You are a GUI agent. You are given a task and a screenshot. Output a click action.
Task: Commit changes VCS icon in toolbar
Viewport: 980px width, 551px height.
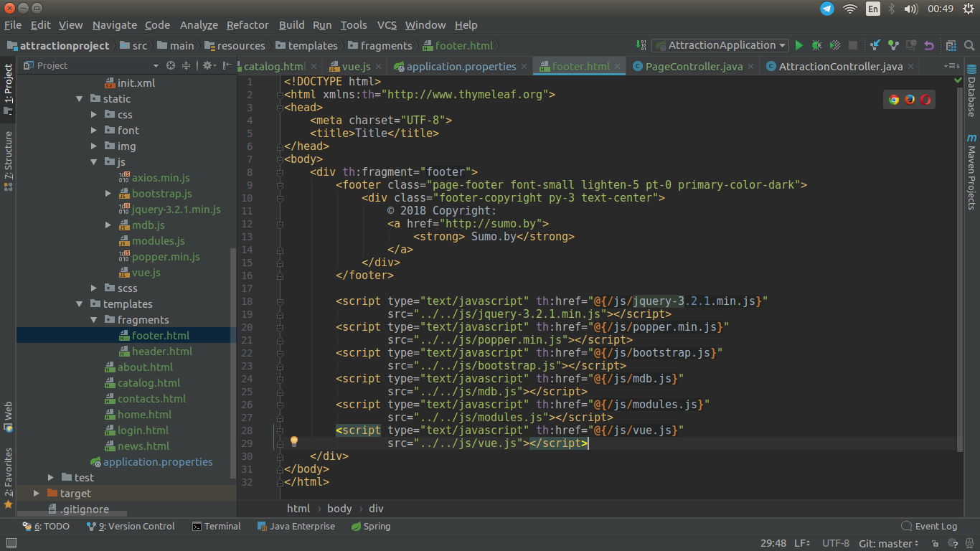[x=893, y=45]
